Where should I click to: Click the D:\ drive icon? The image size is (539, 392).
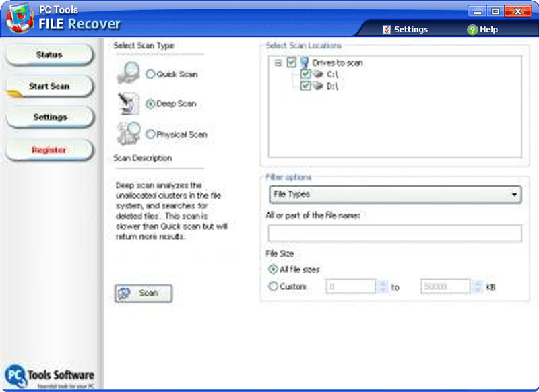pos(318,86)
